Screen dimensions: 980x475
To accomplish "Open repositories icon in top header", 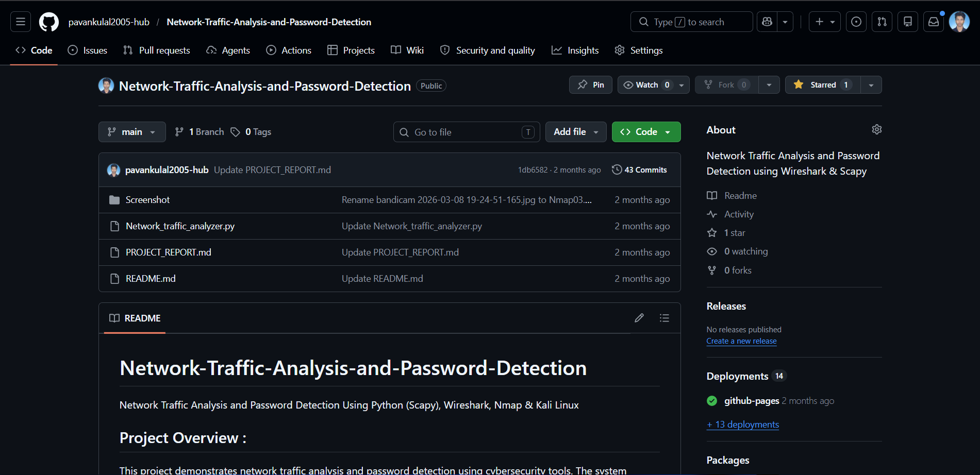I will tap(908, 22).
